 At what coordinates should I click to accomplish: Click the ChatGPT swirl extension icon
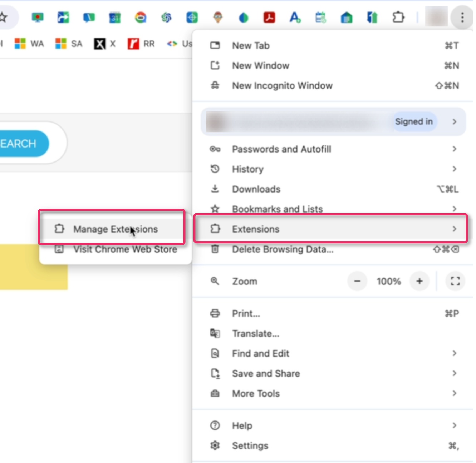[x=166, y=17]
